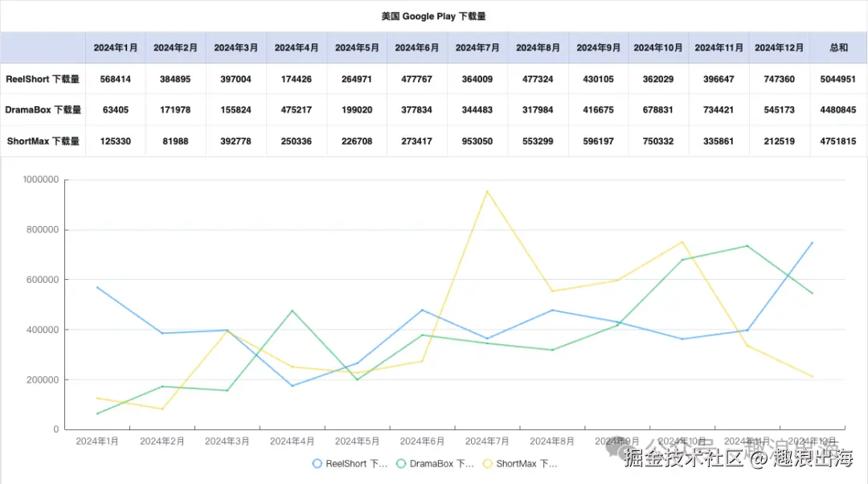Image resolution: width=868 pixels, height=484 pixels.
Task: Click cell value 392778
Action: (x=235, y=142)
